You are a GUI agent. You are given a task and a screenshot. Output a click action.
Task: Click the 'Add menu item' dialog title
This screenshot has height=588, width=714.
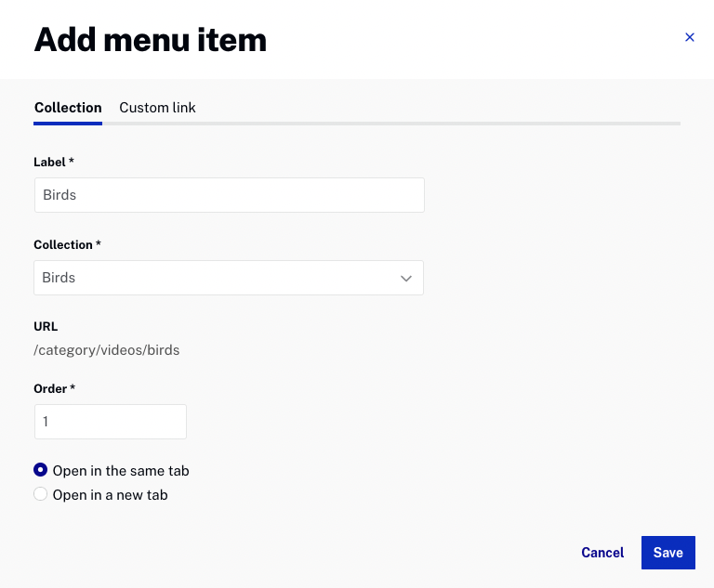(151, 40)
